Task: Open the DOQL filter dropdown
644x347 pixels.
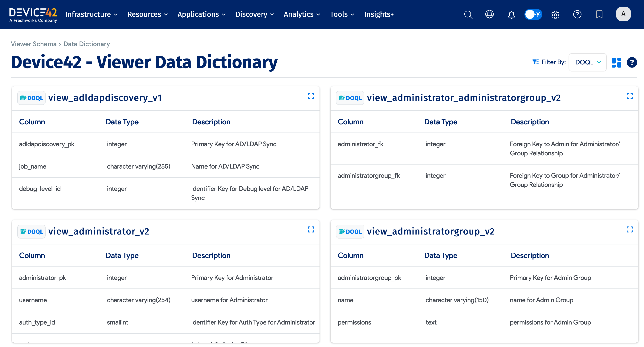Action: (588, 62)
